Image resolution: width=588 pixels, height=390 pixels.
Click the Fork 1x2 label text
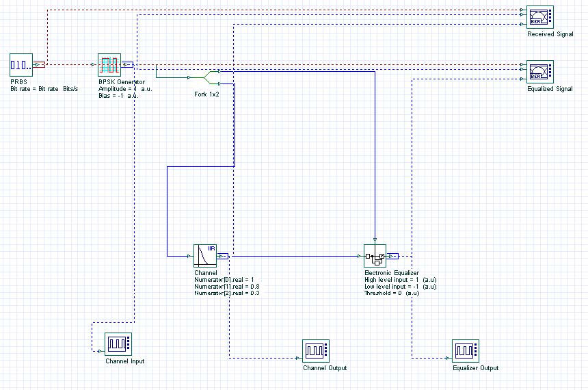[x=206, y=94]
